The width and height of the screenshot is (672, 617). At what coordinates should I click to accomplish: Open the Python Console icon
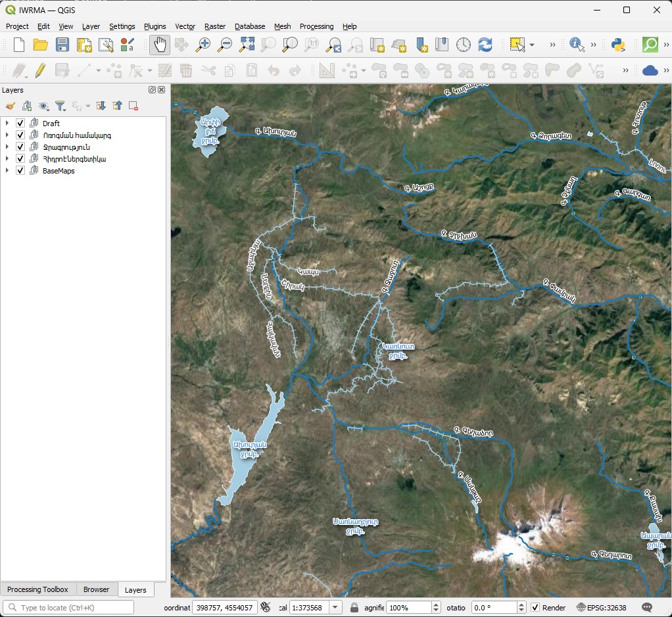[x=617, y=45]
